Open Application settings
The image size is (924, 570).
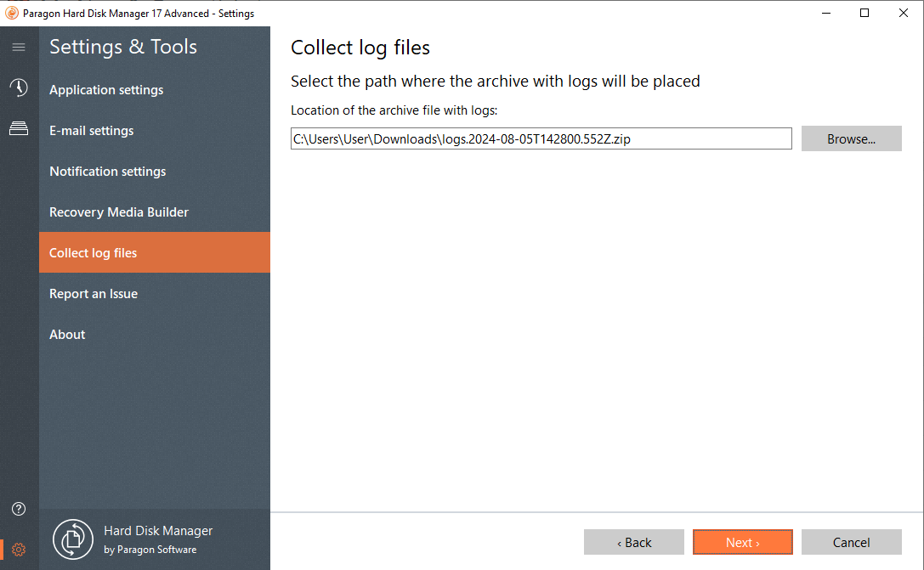[106, 90]
